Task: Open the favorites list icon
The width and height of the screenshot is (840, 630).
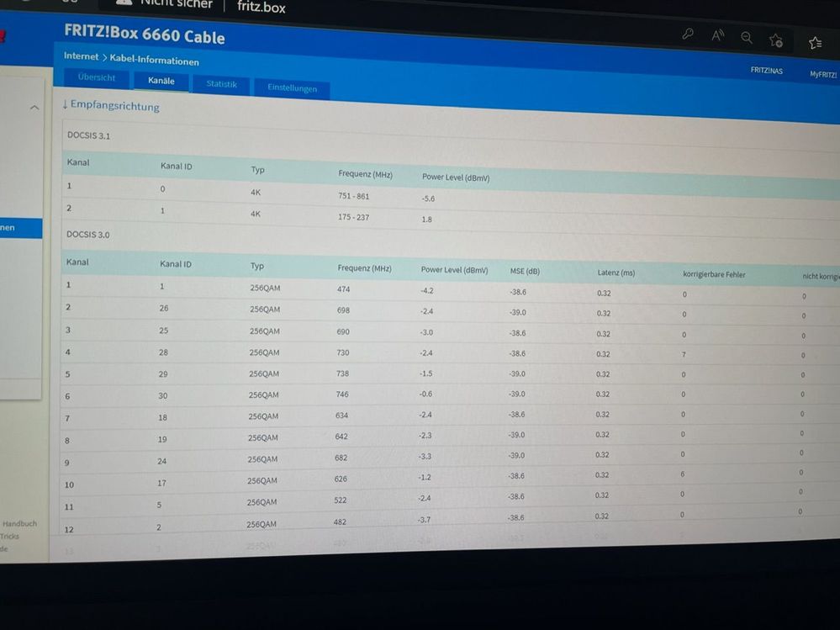Action: [x=816, y=42]
